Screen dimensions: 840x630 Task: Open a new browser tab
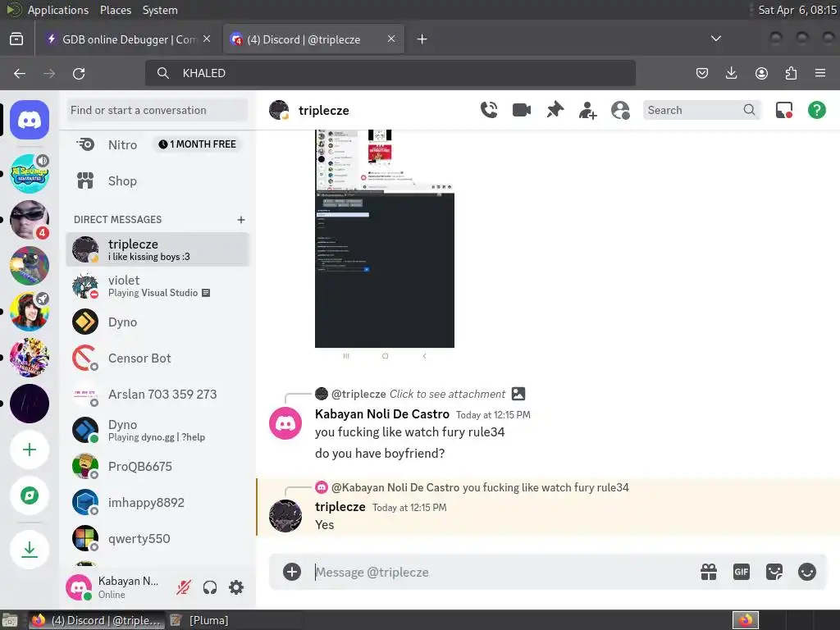(x=422, y=39)
